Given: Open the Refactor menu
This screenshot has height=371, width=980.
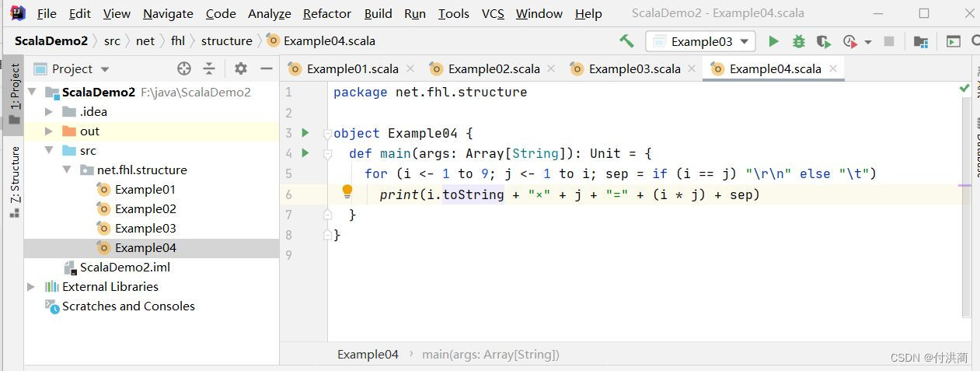Looking at the screenshot, I should pyautogui.click(x=327, y=13).
